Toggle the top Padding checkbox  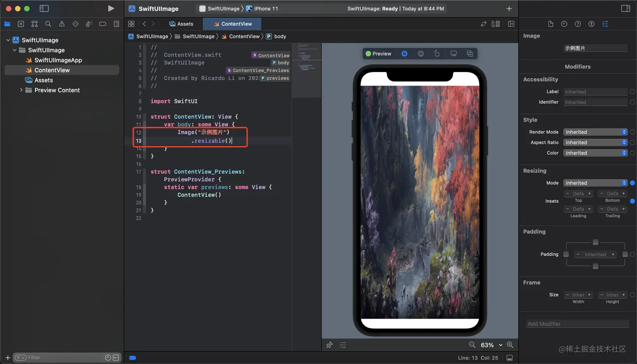[x=595, y=242]
